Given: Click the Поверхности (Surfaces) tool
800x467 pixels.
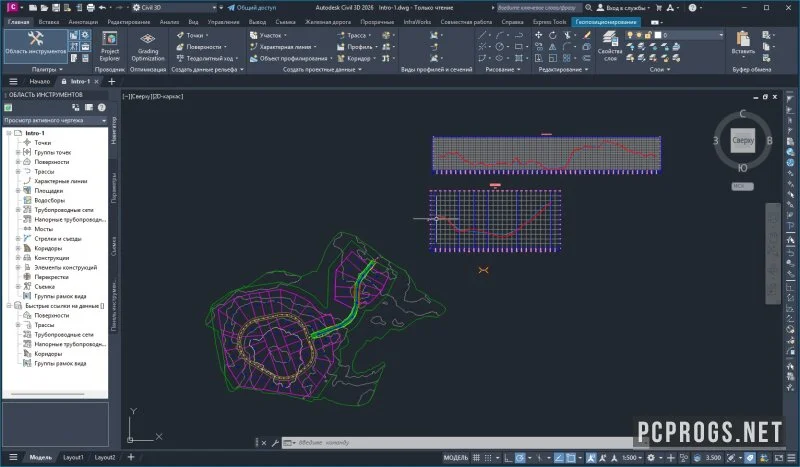Looking at the screenshot, I should click(x=201, y=47).
